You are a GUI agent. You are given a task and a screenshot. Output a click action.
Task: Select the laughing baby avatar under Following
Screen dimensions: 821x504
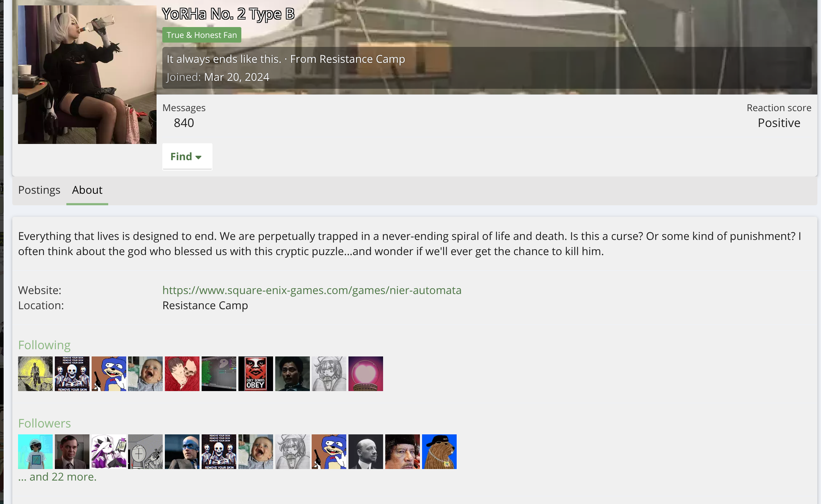(145, 374)
